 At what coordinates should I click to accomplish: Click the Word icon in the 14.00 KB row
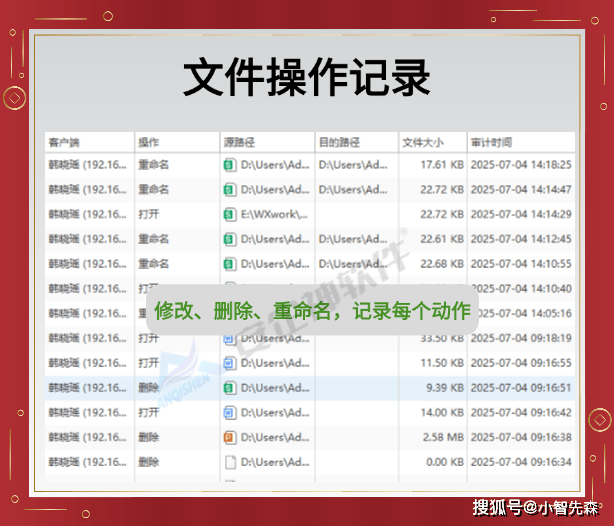pos(229,412)
